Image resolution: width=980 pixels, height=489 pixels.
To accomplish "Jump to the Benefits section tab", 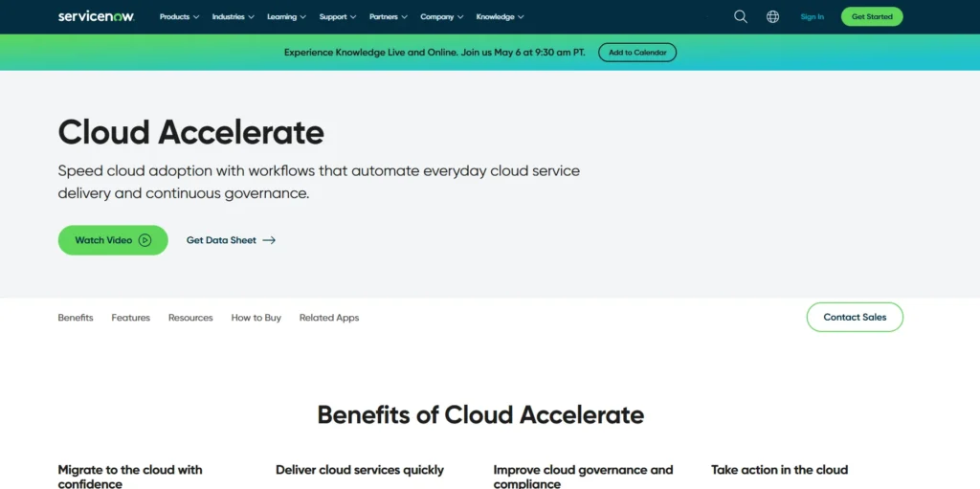I will click(76, 318).
